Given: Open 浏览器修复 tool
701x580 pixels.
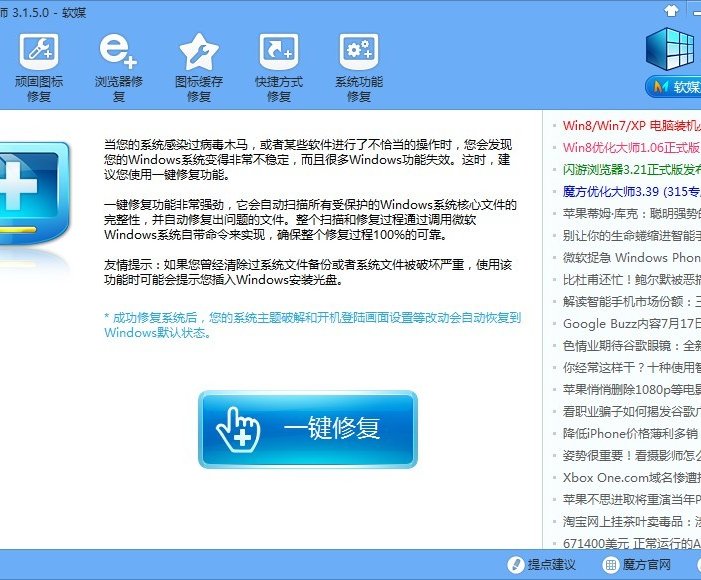Looking at the screenshot, I should (x=118, y=68).
